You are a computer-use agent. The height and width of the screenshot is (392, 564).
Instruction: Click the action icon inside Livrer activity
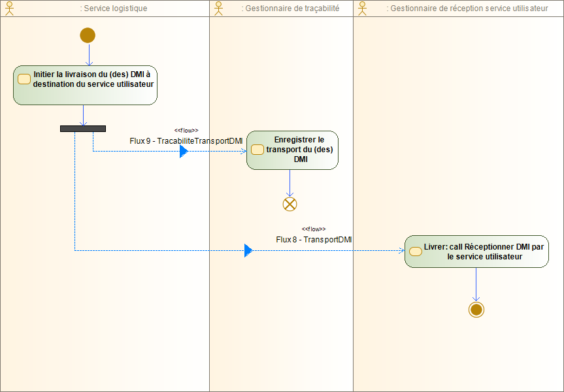point(416,251)
